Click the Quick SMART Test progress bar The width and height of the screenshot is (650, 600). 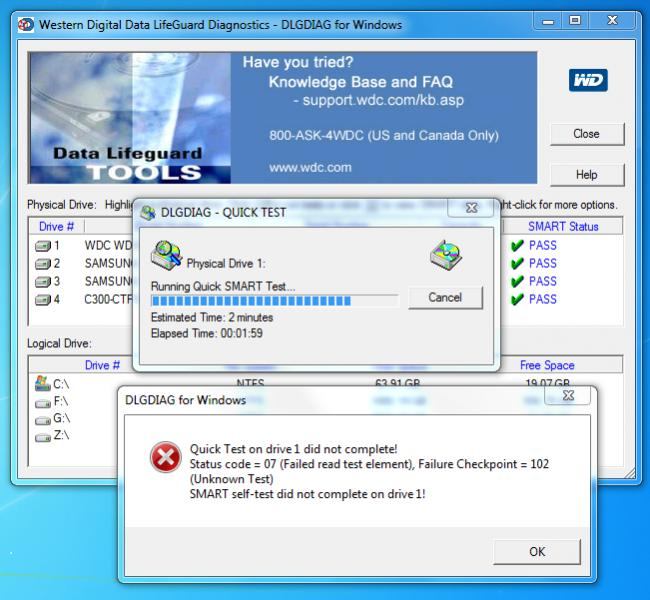pyautogui.click(x=274, y=301)
